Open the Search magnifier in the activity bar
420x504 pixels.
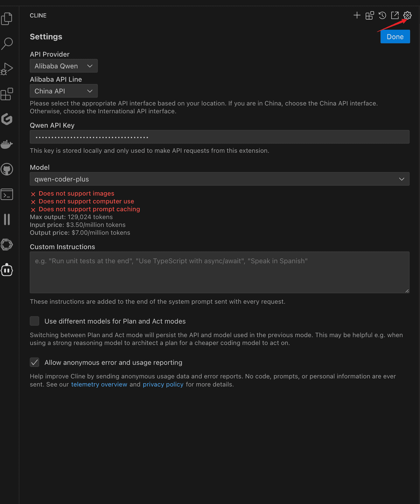pyautogui.click(x=7, y=44)
